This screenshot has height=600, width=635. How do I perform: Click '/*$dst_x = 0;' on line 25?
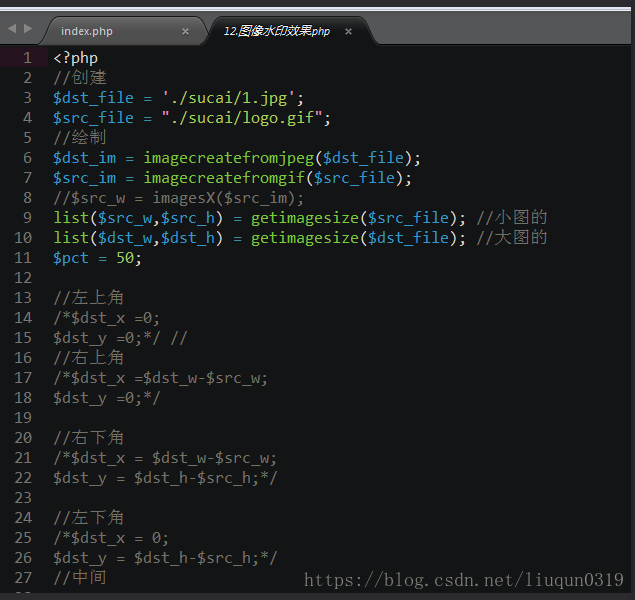[x=111, y=538]
